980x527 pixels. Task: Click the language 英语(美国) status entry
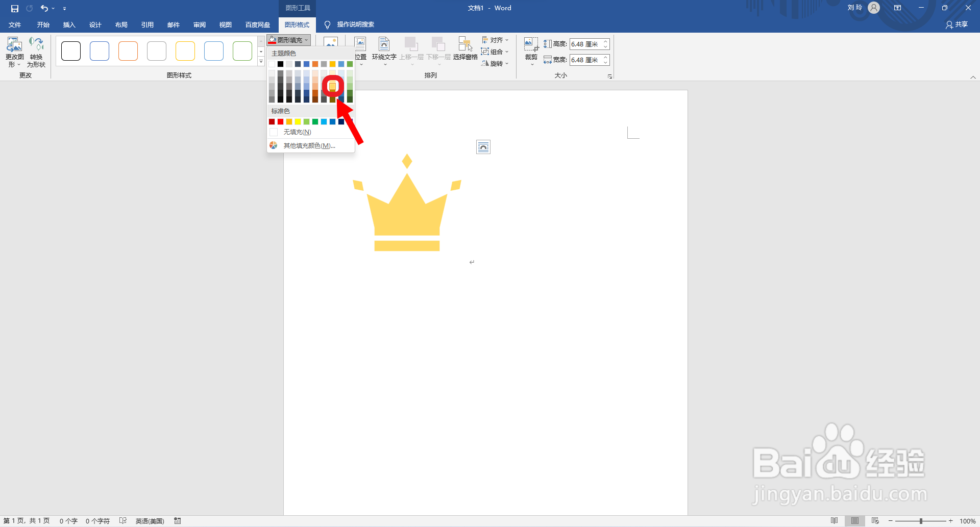(x=150, y=521)
